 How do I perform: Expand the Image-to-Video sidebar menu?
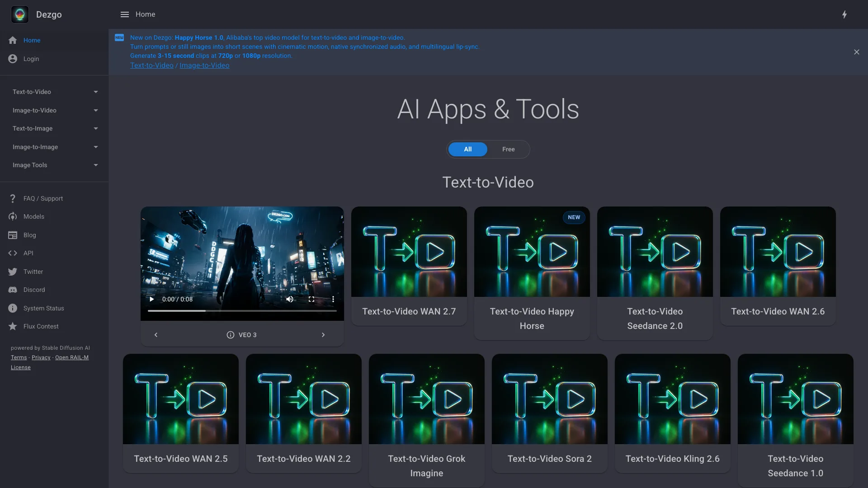(x=54, y=110)
